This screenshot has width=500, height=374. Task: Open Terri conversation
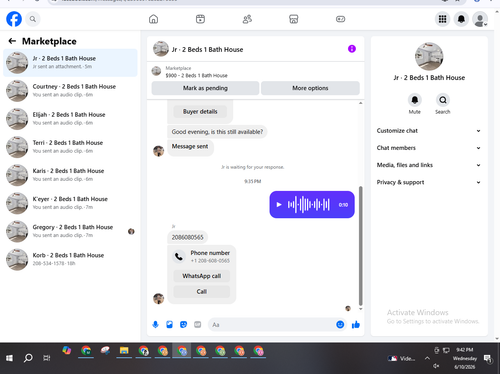point(70,147)
